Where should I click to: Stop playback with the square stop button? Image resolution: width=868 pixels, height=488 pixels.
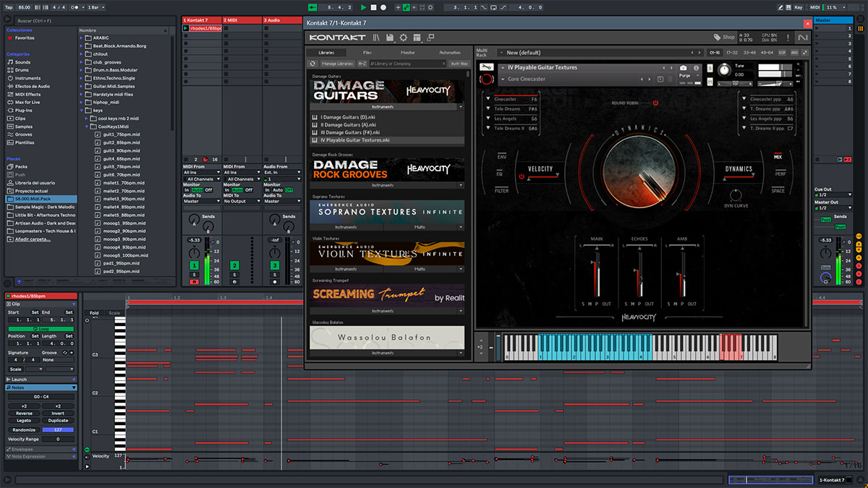[374, 7]
